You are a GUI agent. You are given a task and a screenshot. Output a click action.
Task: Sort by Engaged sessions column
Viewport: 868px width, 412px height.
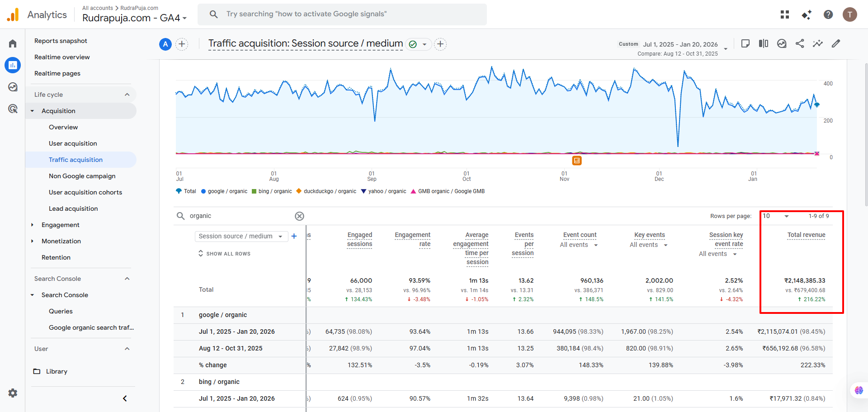(x=359, y=239)
